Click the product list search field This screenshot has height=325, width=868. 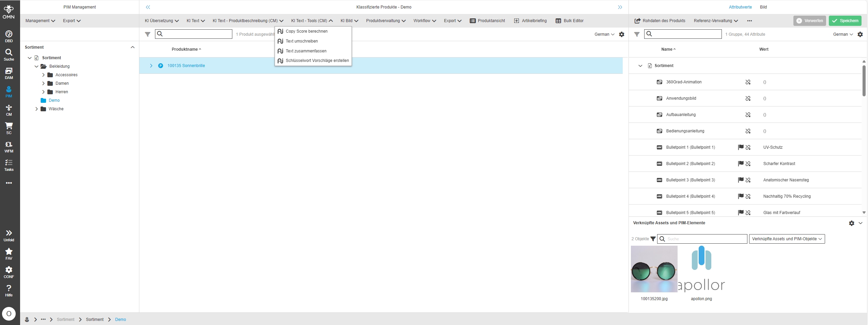coord(193,34)
